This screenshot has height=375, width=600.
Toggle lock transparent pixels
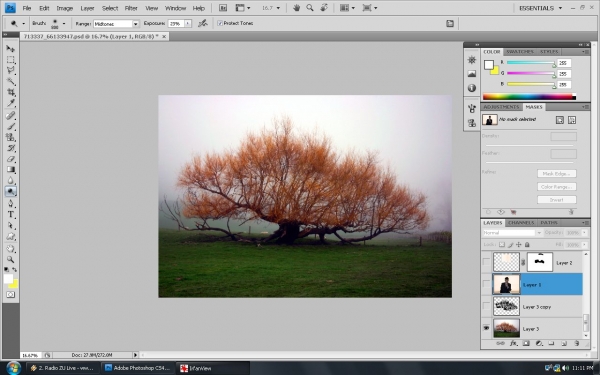(x=502, y=245)
